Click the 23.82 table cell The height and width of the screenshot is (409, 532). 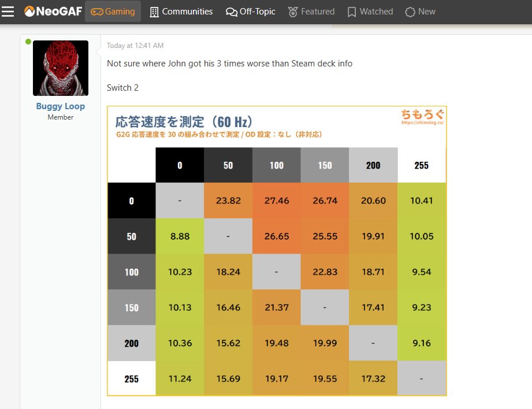click(228, 200)
